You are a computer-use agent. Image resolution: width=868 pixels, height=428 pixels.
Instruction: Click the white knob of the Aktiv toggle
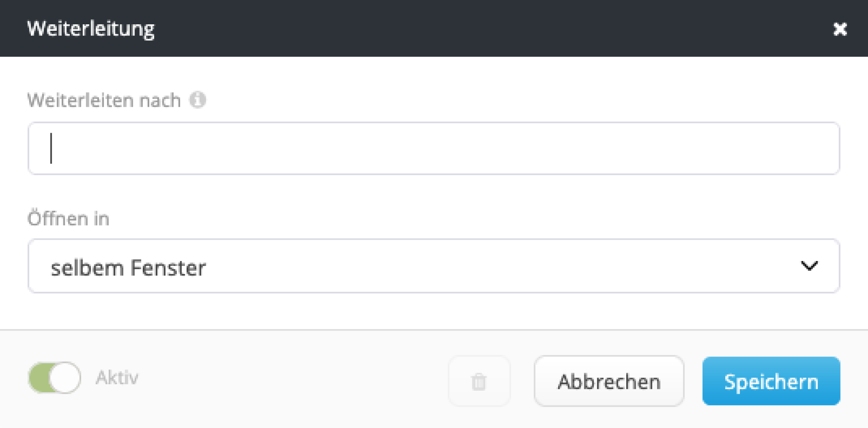point(65,378)
